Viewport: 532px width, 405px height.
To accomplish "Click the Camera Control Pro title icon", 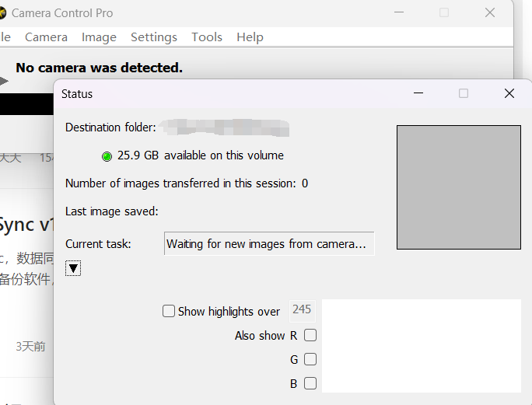I will [x=2, y=13].
